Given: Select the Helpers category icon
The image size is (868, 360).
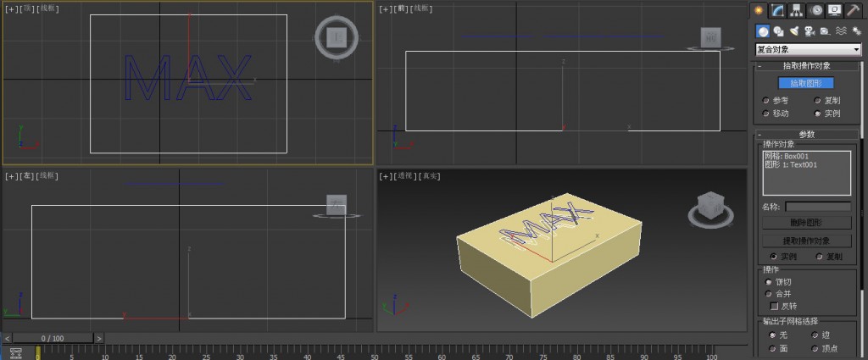Looking at the screenshot, I should tap(825, 31).
